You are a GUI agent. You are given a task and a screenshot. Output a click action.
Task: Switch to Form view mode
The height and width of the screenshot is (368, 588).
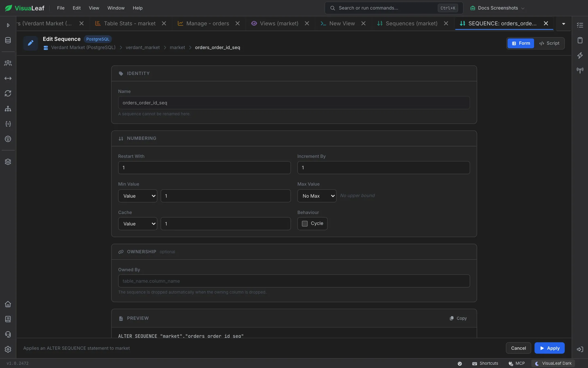521,43
